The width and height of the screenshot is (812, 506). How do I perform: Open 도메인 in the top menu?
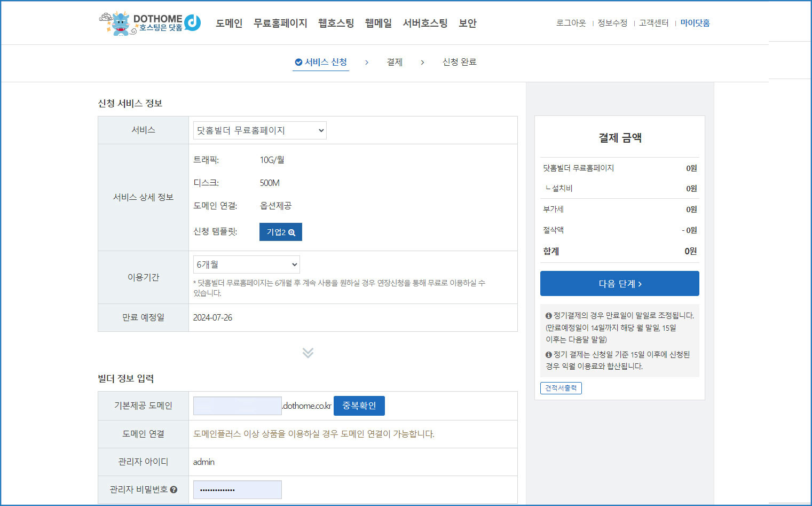(x=229, y=23)
